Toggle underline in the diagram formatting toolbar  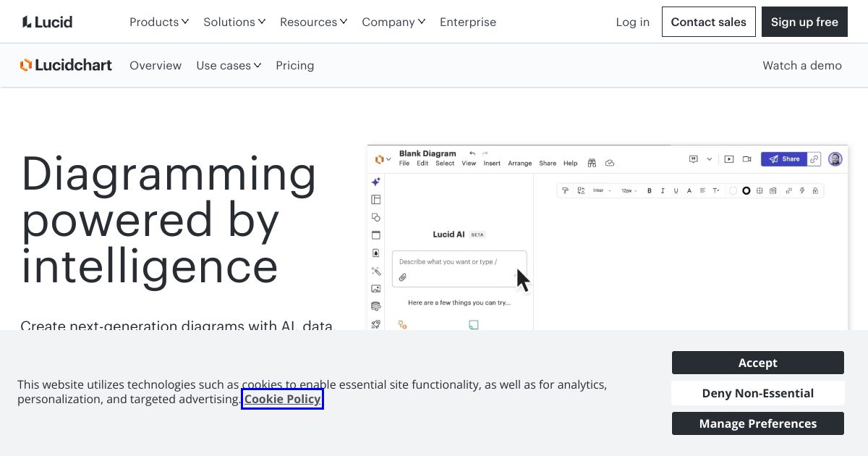676,191
